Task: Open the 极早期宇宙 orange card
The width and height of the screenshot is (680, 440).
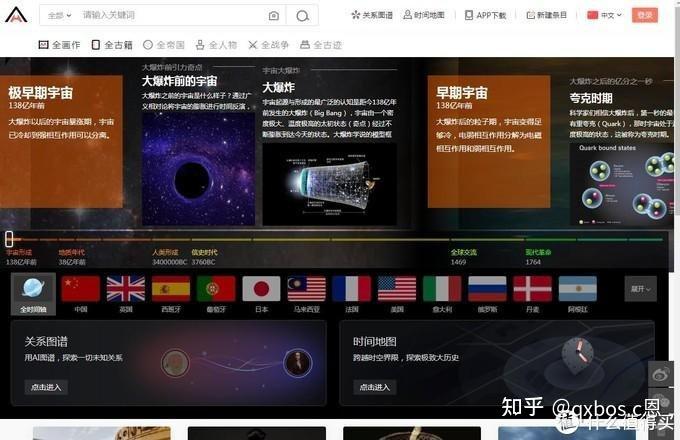Action: [61, 142]
